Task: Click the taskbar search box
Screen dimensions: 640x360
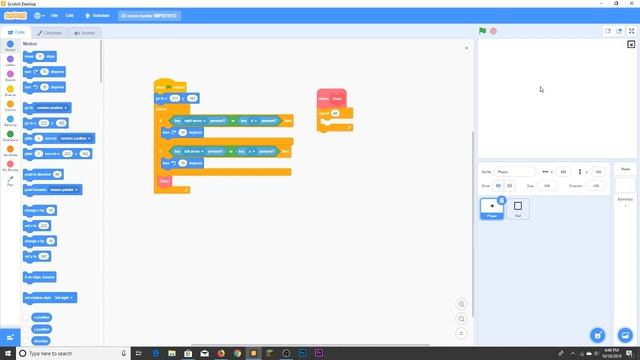Action: click(73, 353)
